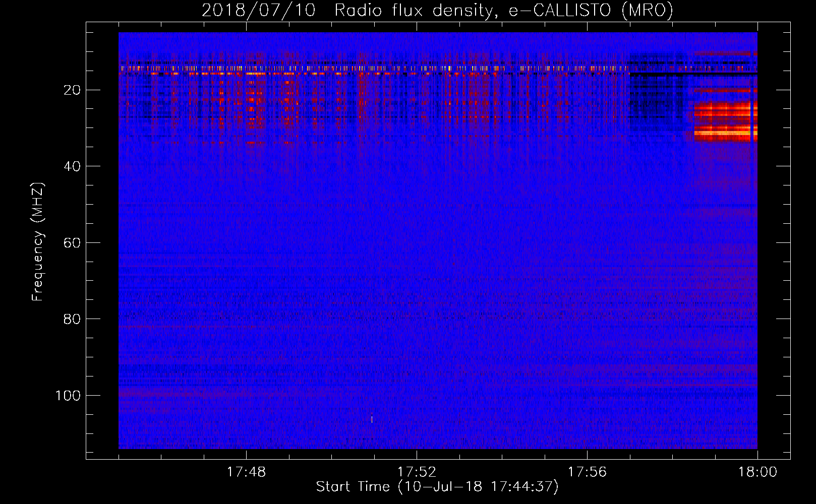Viewport: 816px width, 504px height.
Task: Click the 'Start Time (10-Jul-18 17:44:37)' label
Action: tap(437, 487)
